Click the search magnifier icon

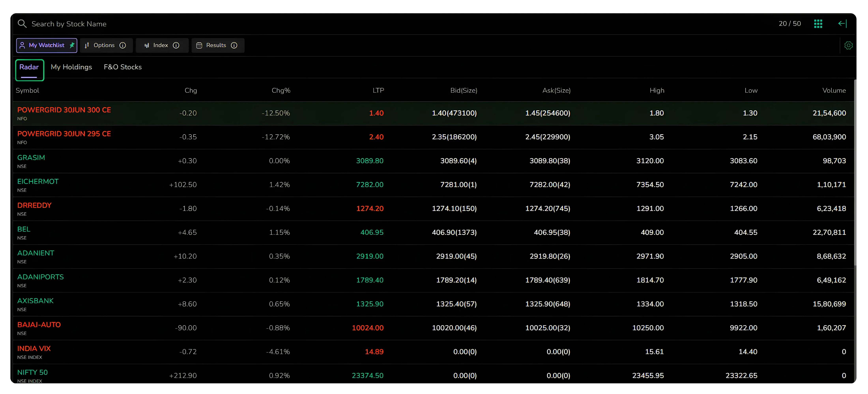point(22,24)
